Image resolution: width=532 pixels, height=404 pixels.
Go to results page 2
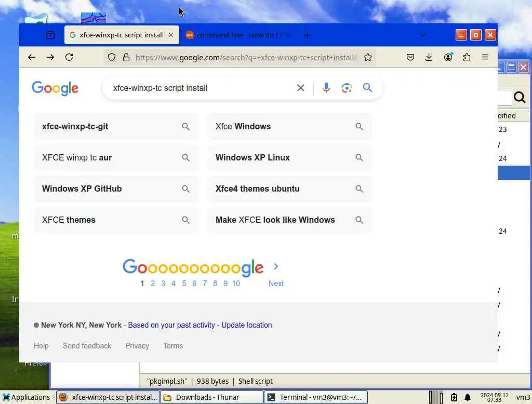153,284
